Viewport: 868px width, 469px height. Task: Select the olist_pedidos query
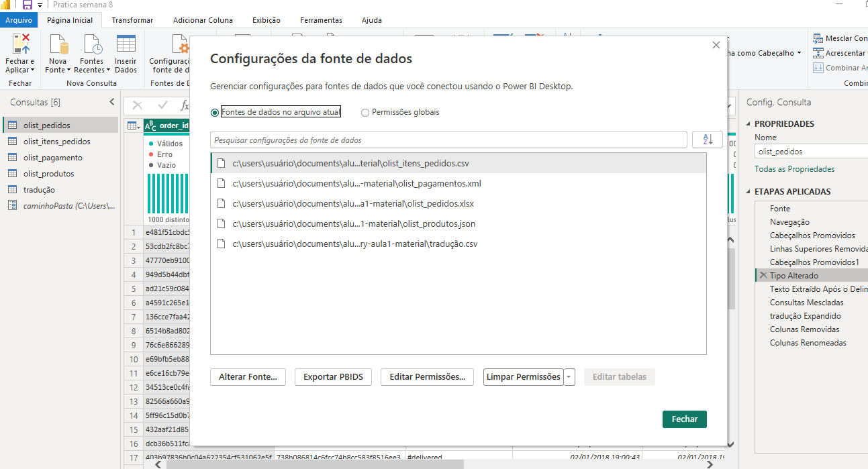tap(60, 125)
